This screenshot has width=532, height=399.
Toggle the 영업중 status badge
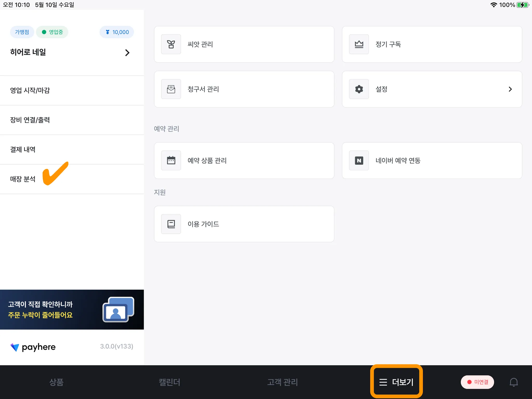pyautogui.click(x=52, y=32)
